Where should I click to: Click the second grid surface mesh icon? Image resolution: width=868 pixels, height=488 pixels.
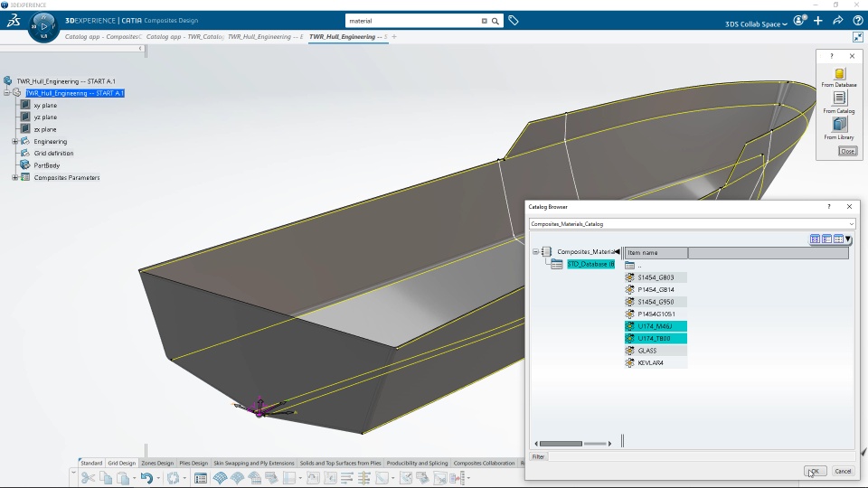(237, 478)
